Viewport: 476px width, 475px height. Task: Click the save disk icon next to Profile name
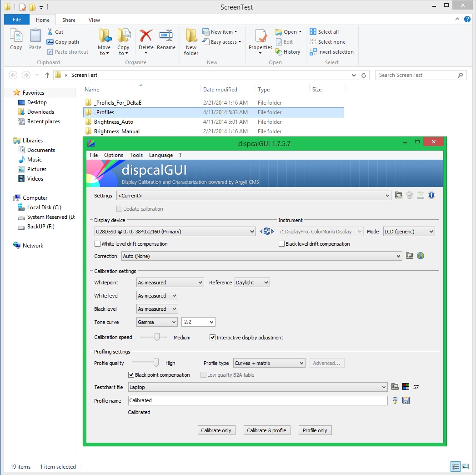click(406, 400)
